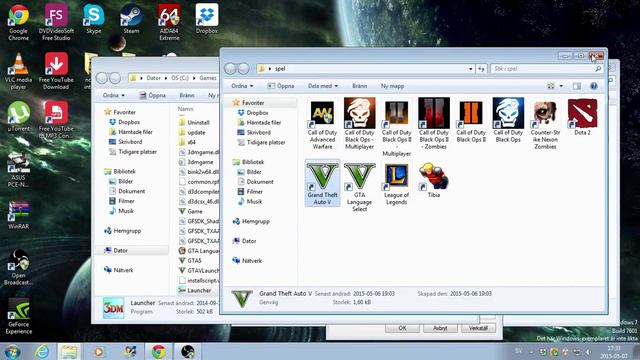Image resolution: width=640 pixels, height=360 pixels.
Task: Click Öppna in spel window toolbar
Action: tap(280, 86)
